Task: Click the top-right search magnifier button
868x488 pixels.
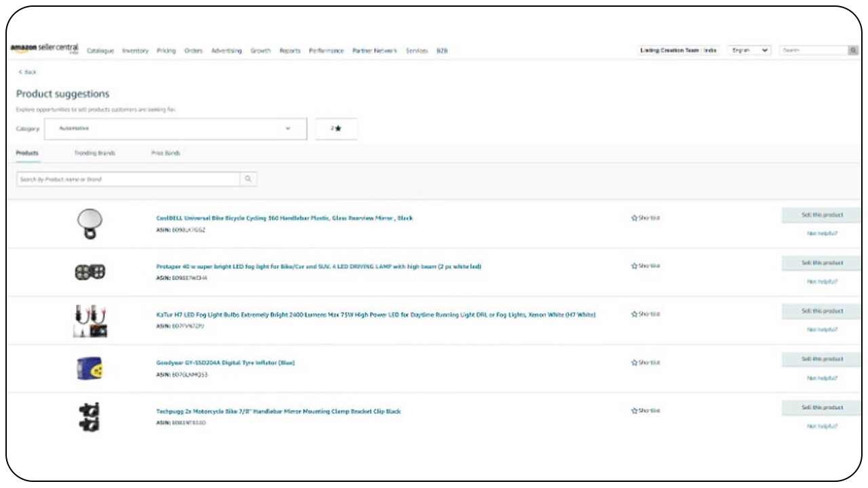Action: [x=853, y=50]
